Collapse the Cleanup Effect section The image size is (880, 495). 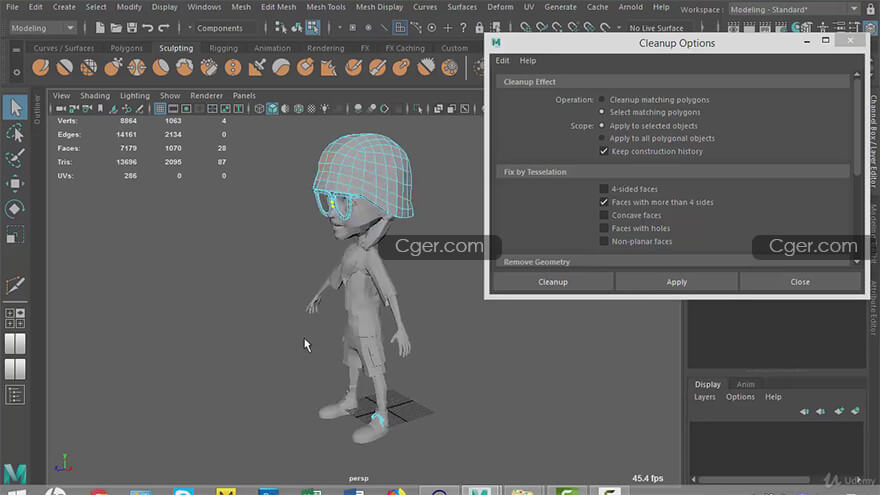coord(672,82)
